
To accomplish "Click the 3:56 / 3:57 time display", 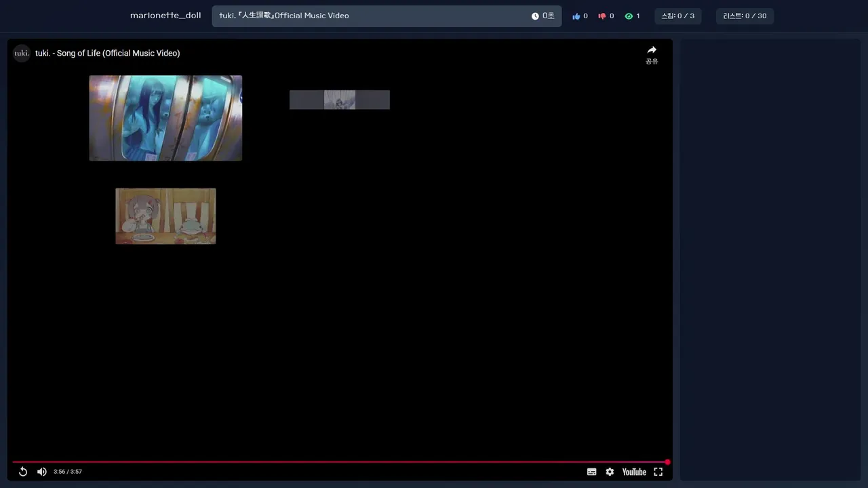I will tap(68, 472).
